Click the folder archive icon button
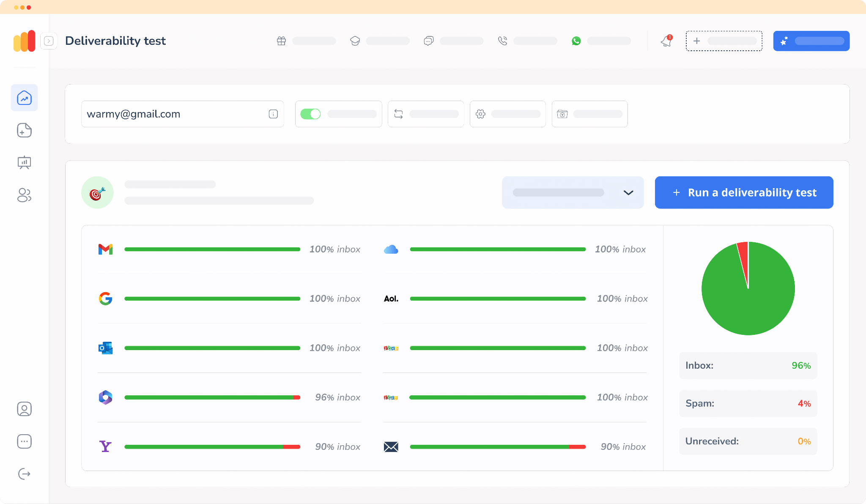Screen dimensions: 866x504 pos(590,114)
